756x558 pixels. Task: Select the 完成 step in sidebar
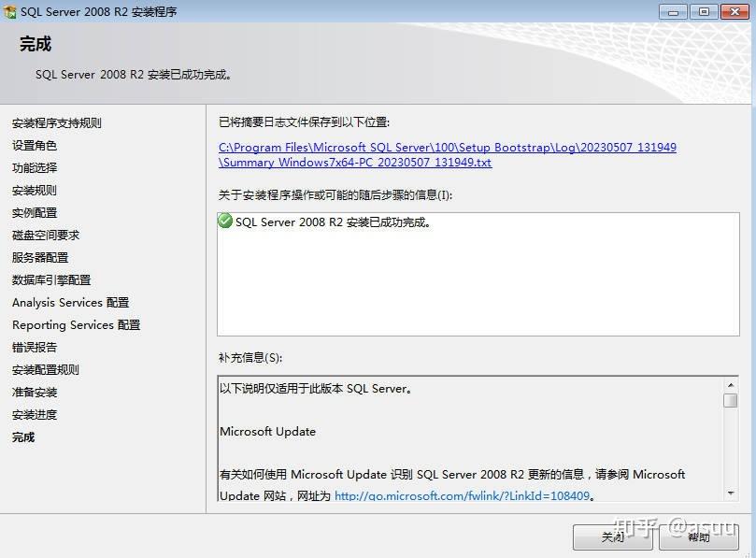tap(22, 436)
